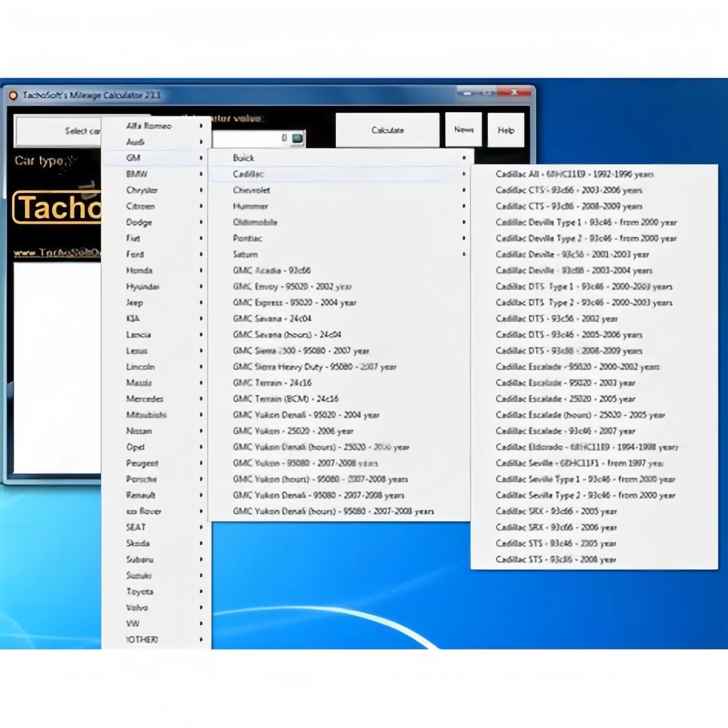Pick GMC Yukon - 25020 - 2006 year
Viewport: 728px width, 728px height.
[x=339, y=431]
